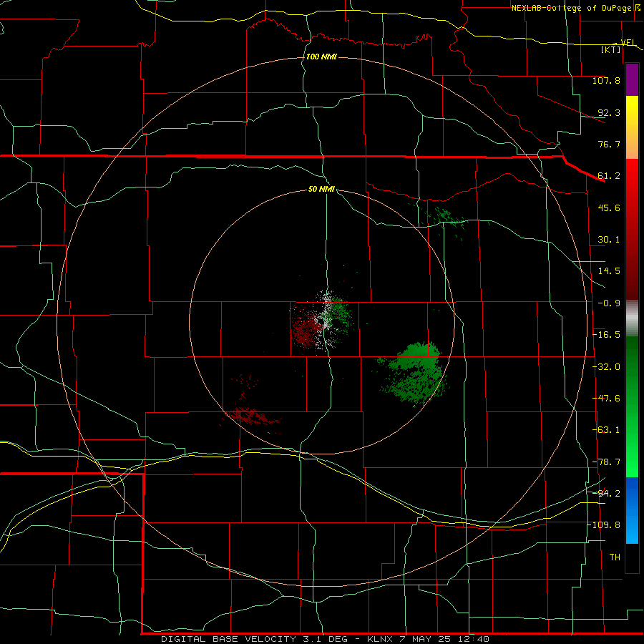Click the small green echoes northeast near 50 NMI ring
The image size is (644, 644).
pos(444,216)
